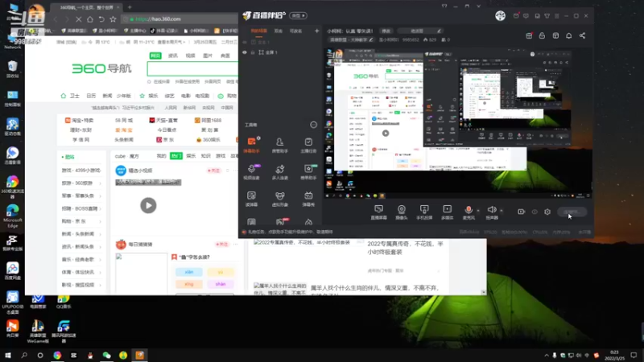Toggle the preview eye icon in bottom toolbar
The height and width of the screenshot is (362, 644).
[535, 212]
